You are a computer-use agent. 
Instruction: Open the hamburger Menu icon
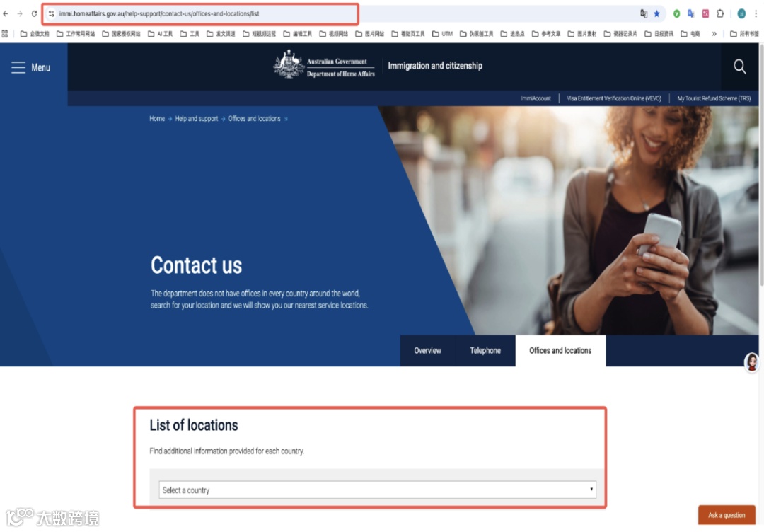pyautogui.click(x=18, y=67)
